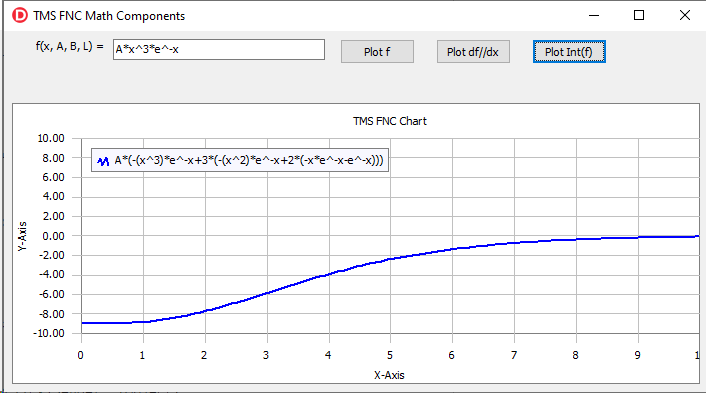Click the TMS FNC Math Components window title

coord(109,16)
